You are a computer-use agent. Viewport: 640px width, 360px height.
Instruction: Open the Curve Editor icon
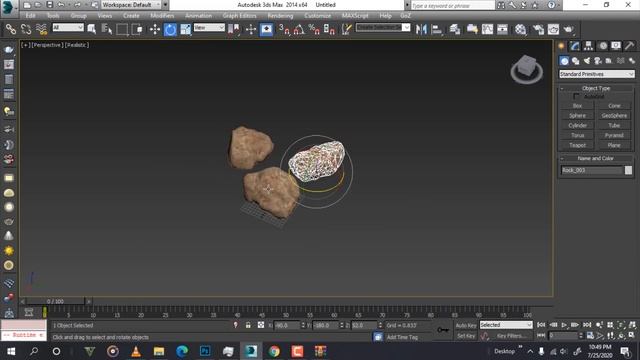[487, 29]
